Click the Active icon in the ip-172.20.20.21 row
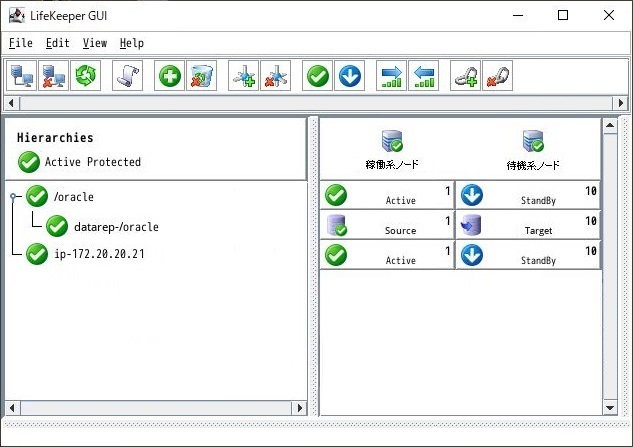 point(336,255)
